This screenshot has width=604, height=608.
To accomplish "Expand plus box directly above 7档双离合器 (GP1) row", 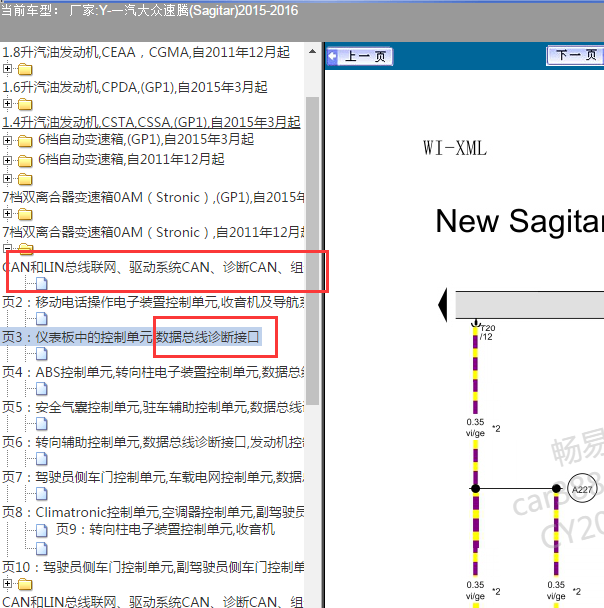I will (x=7, y=178).
